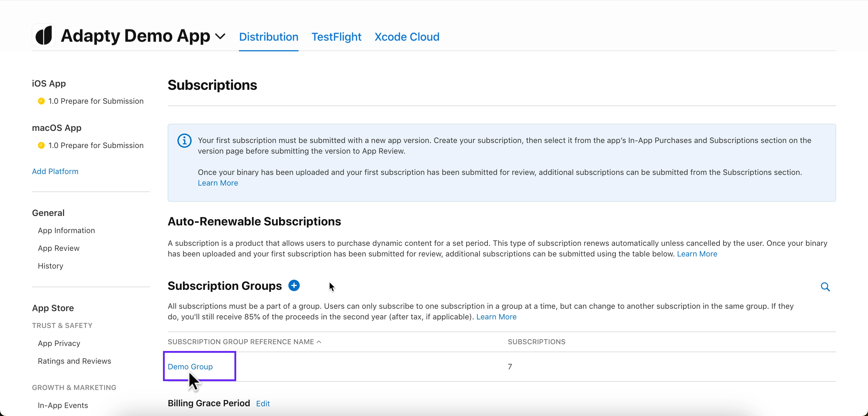The width and height of the screenshot is (868, 416).
Task: Open the Demo Group subscription group
Action: pos(190,367)
